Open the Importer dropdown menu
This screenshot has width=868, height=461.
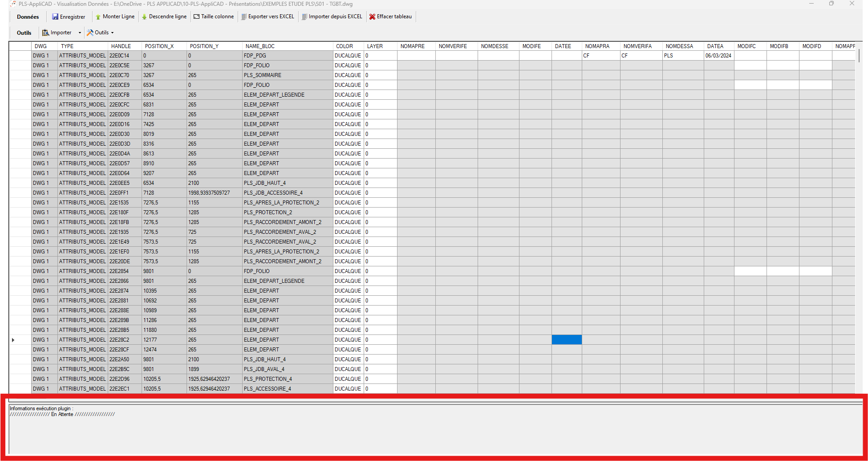click(80, 32)
